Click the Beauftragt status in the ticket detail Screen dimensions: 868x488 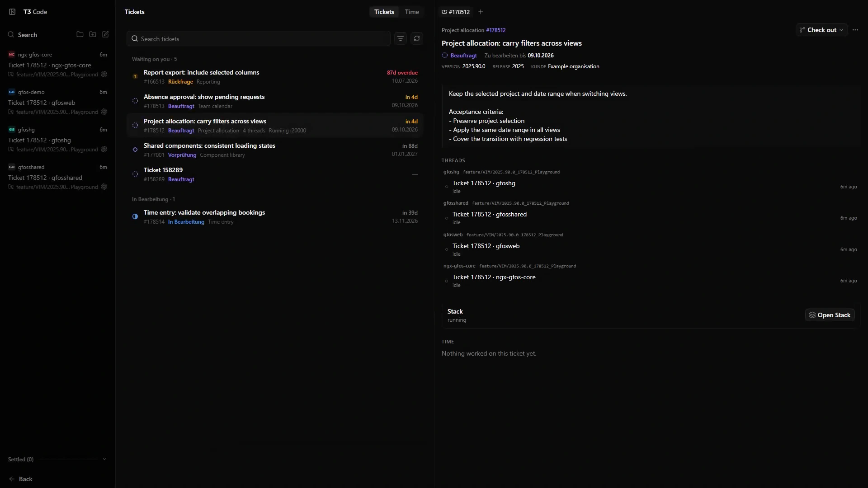[x=459, y=56]
